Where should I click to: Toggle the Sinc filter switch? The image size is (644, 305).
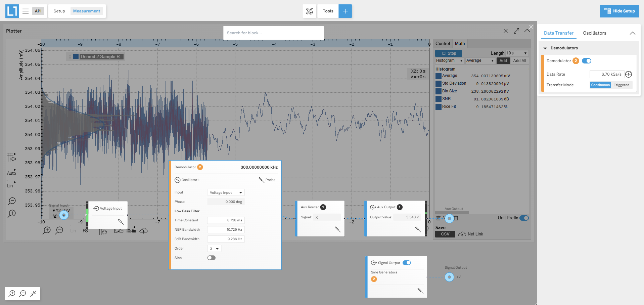click(x=211, y=258)
